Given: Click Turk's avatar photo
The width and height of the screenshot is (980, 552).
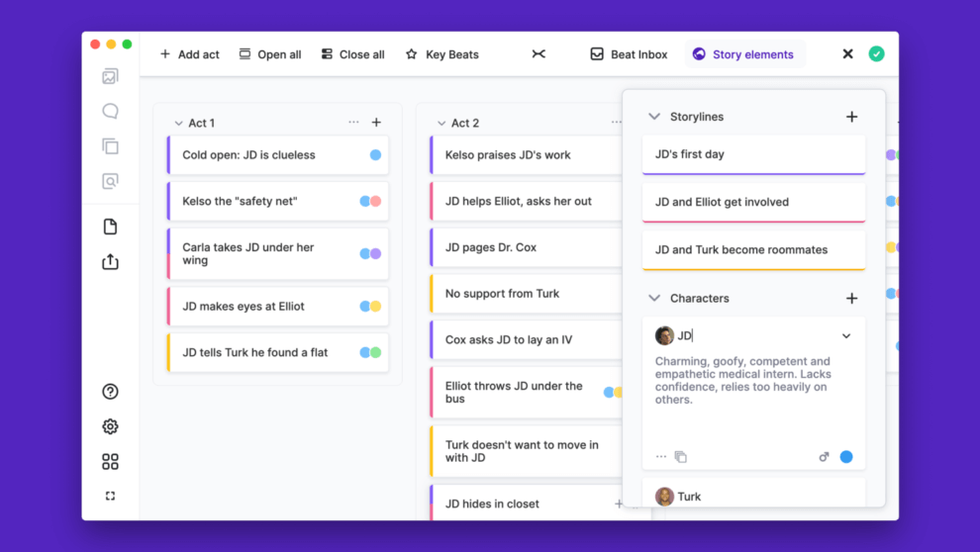Looking at the screenshot, I should [664, 497].
